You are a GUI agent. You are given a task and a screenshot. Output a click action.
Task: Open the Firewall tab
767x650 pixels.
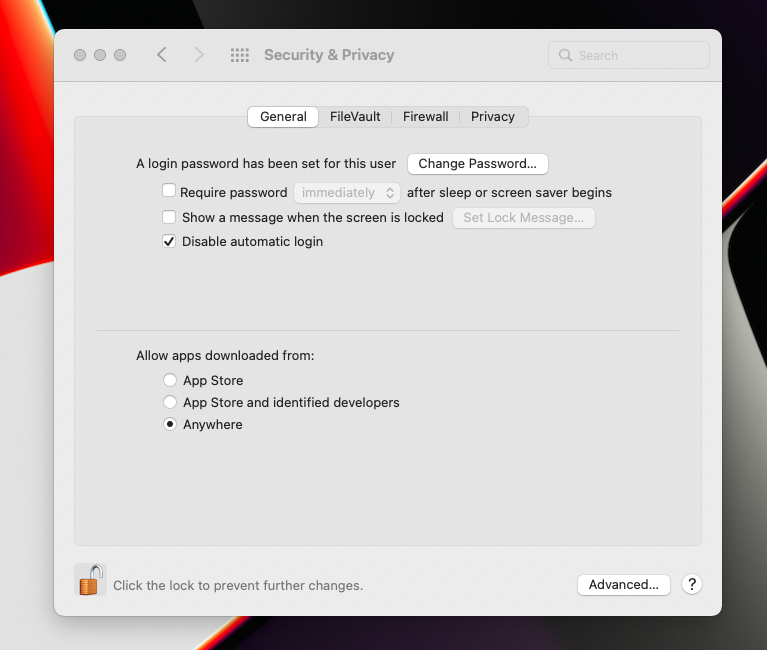pyautogui.click(x=426, y=117)
